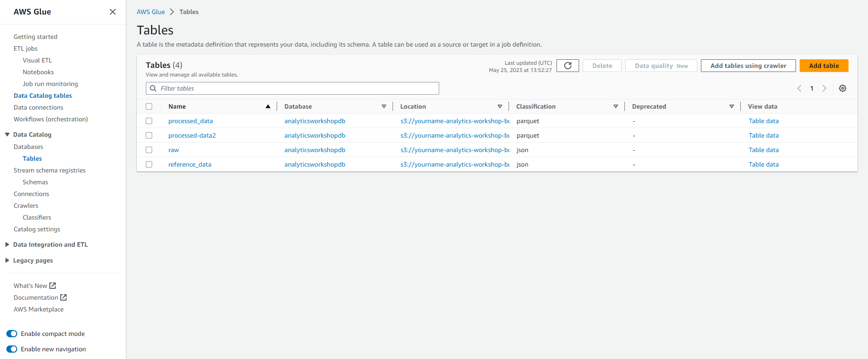Open Stream schema registries
The width and height of the screenshot is (868, 359).
[49, 170]
